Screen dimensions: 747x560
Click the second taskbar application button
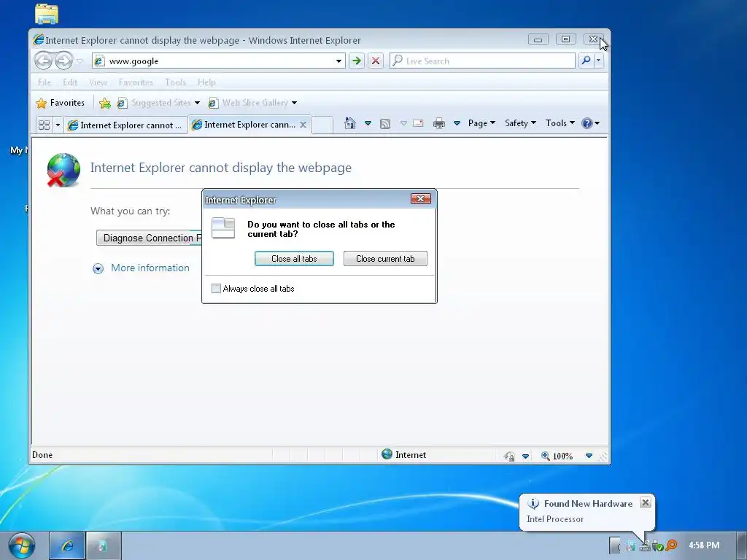coord(104,545)
